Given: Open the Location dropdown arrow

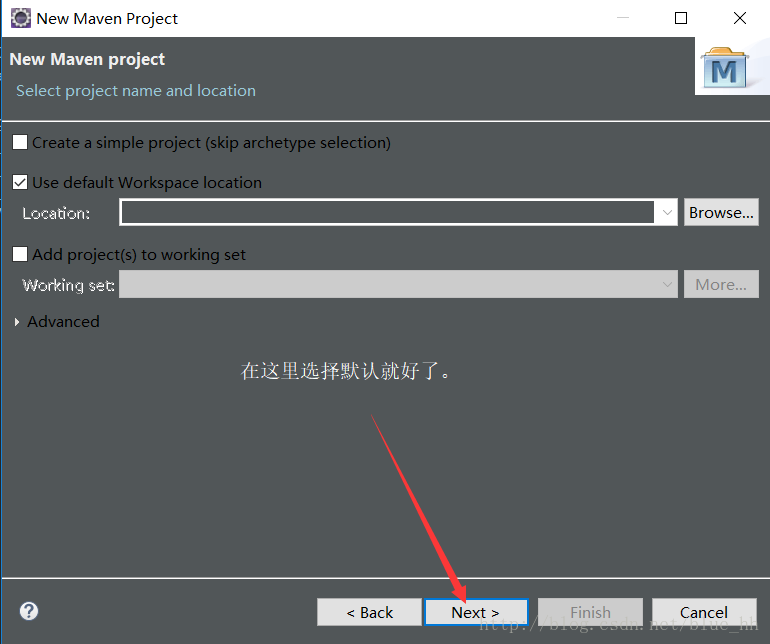Looking at the screenshot, I should click(667, 213).
